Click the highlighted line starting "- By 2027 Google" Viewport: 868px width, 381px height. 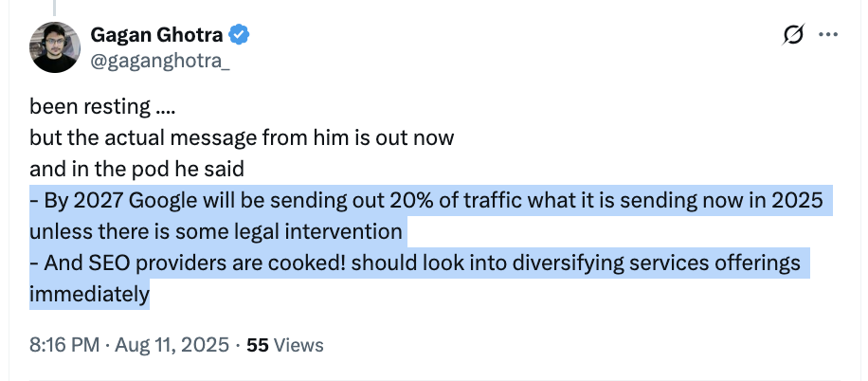[x=424, y=201]
